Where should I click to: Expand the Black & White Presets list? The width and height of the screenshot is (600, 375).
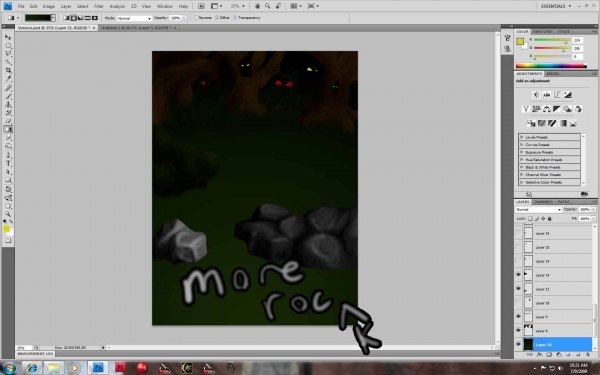522,167
